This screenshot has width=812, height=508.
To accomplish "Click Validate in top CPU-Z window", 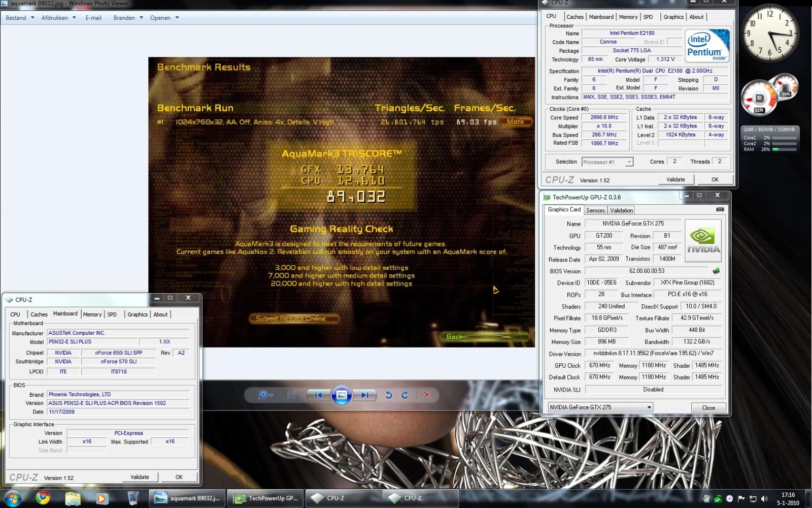I will click(x=675, y=179).
